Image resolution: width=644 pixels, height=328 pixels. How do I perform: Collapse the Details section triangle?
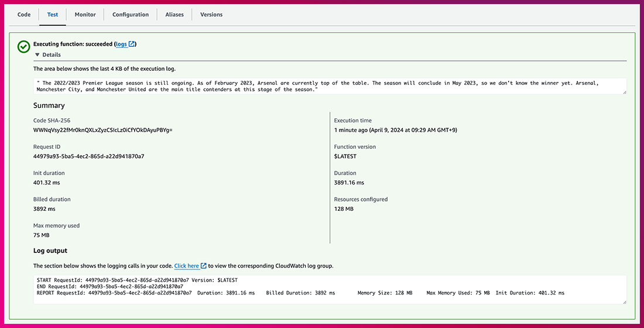tap(37, 55)
